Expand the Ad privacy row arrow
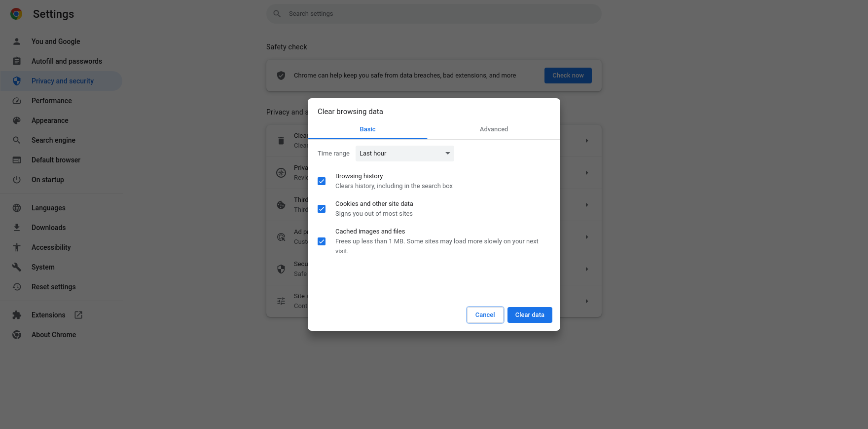Image resolution: width=868 pixels, height=429 pixels. coord(587,237)
